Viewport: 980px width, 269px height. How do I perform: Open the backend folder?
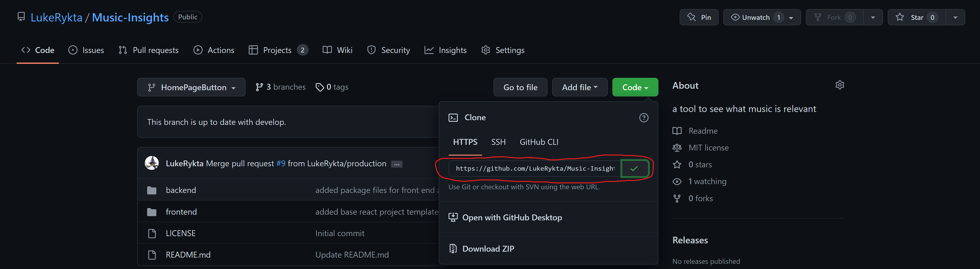click(x=181, y=190)
